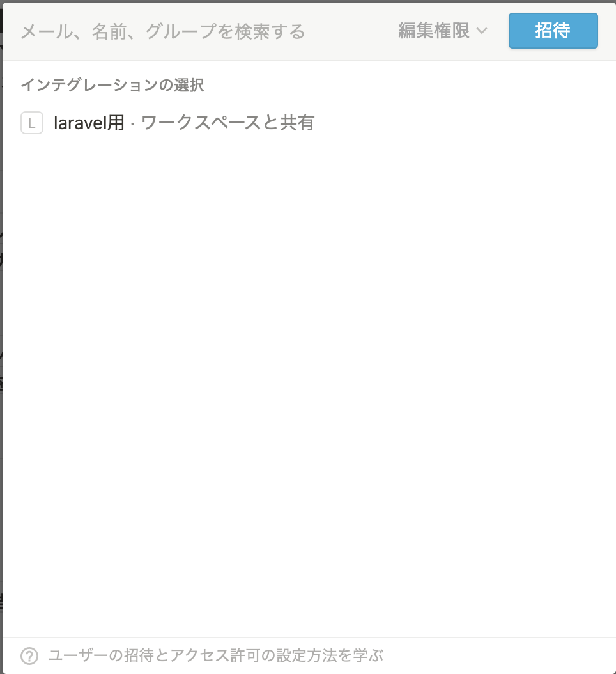Click the square L integration badge
The image size is (616, 674).
[32, 123]
